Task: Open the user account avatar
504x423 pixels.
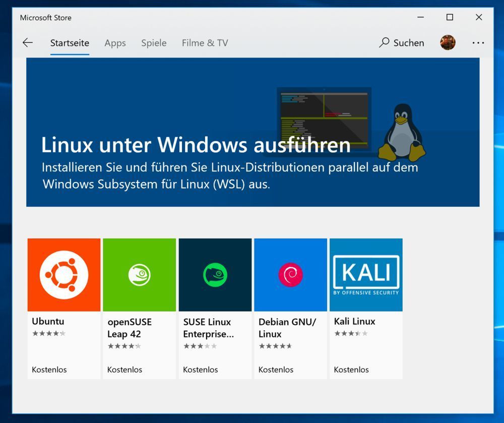Action: tap(448, 42)
